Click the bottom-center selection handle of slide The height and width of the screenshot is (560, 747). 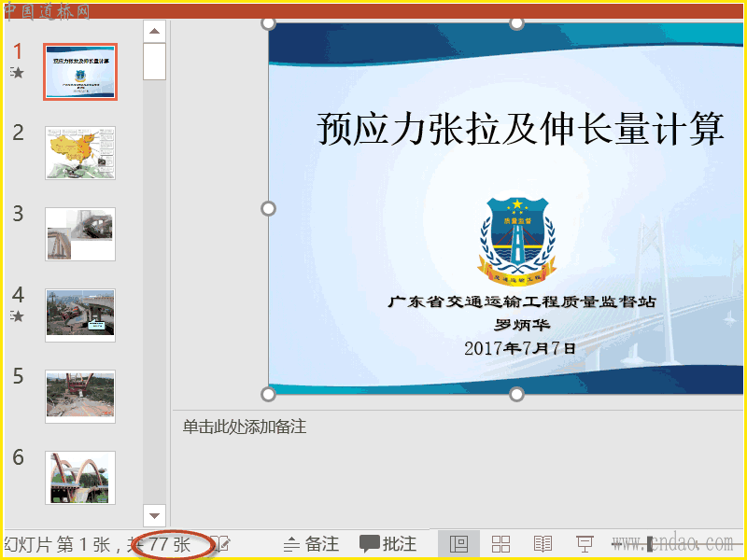click(516, 394)
